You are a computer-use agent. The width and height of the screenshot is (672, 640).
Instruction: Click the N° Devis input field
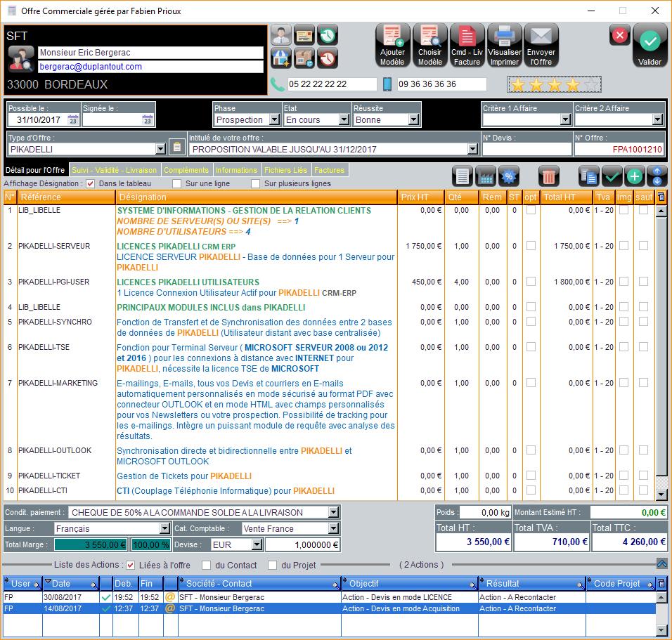[x=526, y=150]
